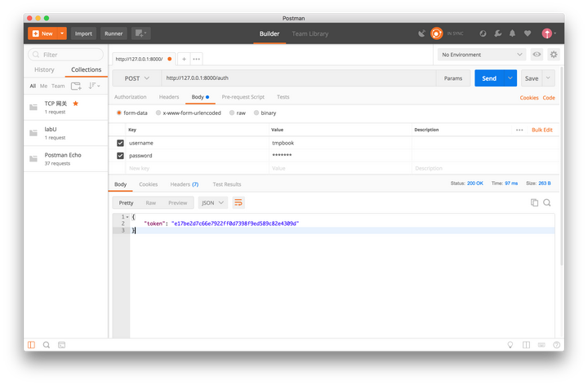Click the star on TCP 网关
This screenshot has width=588, height=385.
pos(76,104)
